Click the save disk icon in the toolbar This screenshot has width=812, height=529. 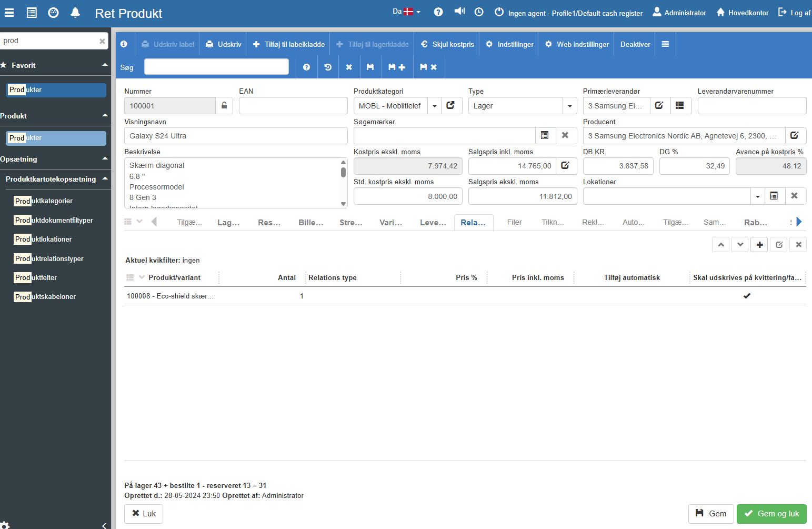pyautogui.click(x=370, y=67)
